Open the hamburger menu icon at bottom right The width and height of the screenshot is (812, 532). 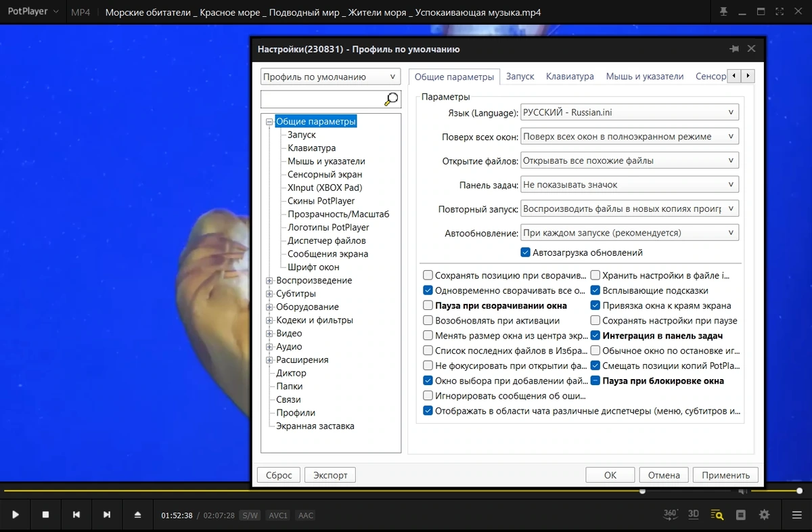(x=796, y=515)
